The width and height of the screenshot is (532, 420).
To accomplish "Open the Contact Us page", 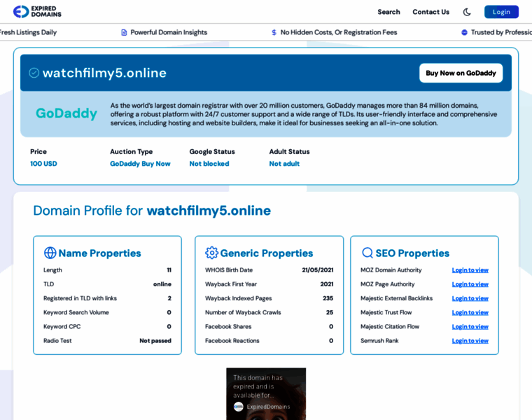I will click(x=430, y=12).
